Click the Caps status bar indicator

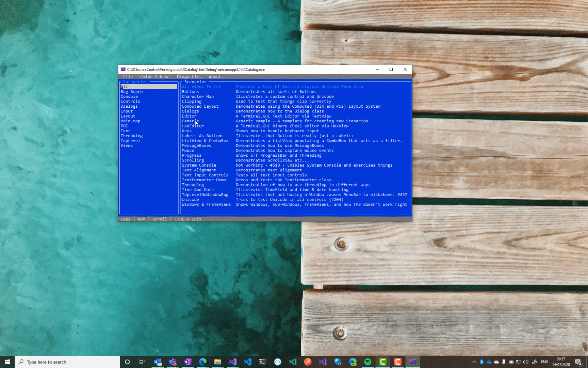125,219
